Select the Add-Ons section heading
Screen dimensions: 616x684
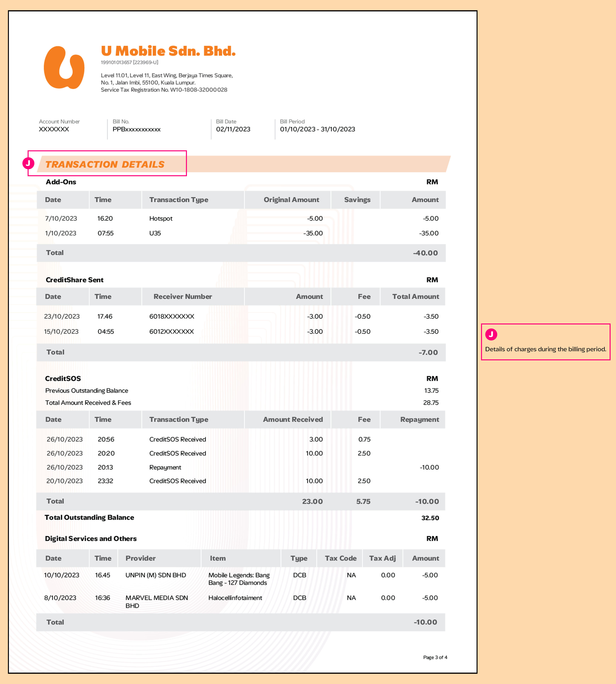pos(61,182)
